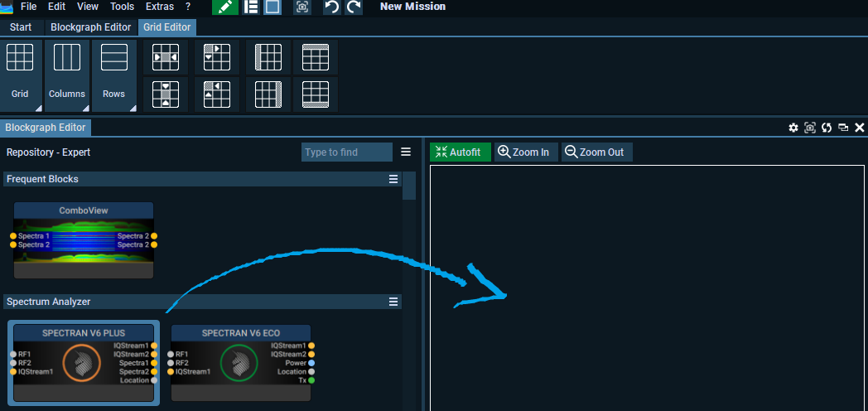Toggle the single panel square view icon

[272, 7]
